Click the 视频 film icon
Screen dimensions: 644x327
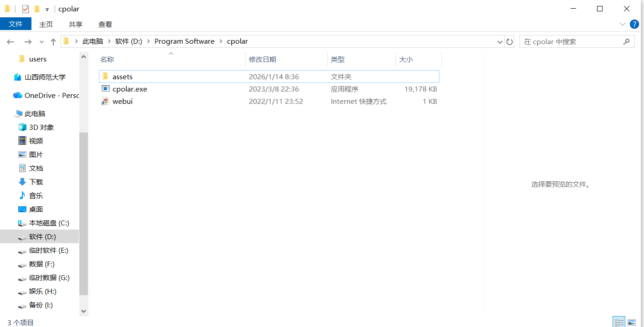[22, 141]
